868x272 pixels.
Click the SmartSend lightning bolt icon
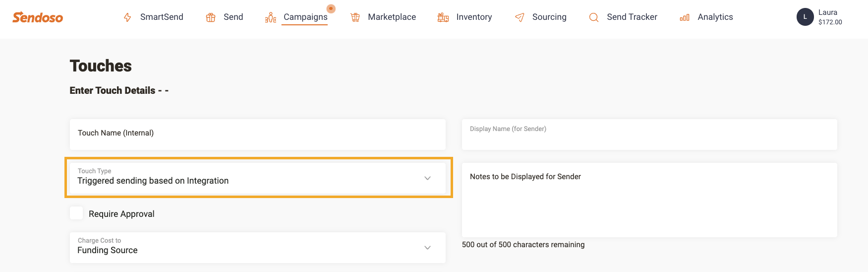tap(127, 17)
